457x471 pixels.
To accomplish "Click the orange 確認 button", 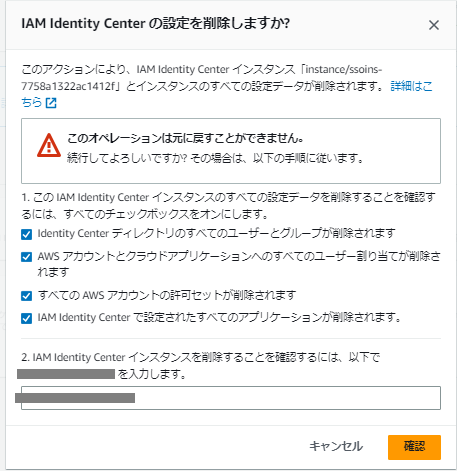I will [414, 447].
